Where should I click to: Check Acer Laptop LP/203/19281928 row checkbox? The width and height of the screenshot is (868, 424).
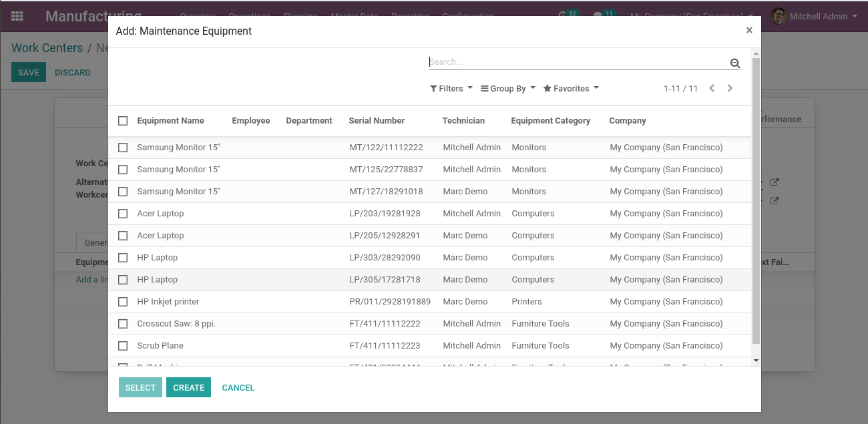point(123,214)
